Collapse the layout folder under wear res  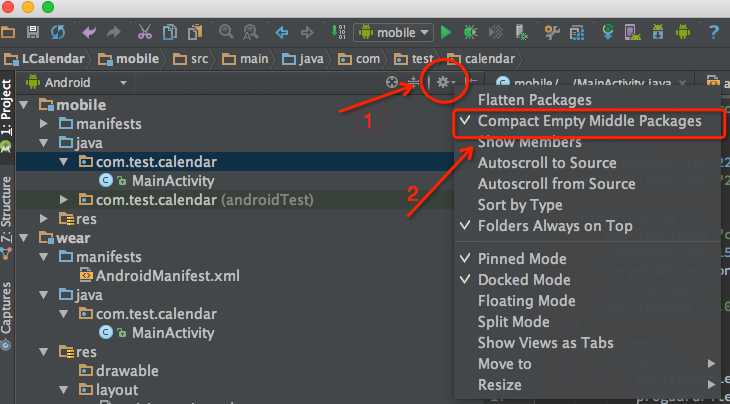tap(64, 390)
